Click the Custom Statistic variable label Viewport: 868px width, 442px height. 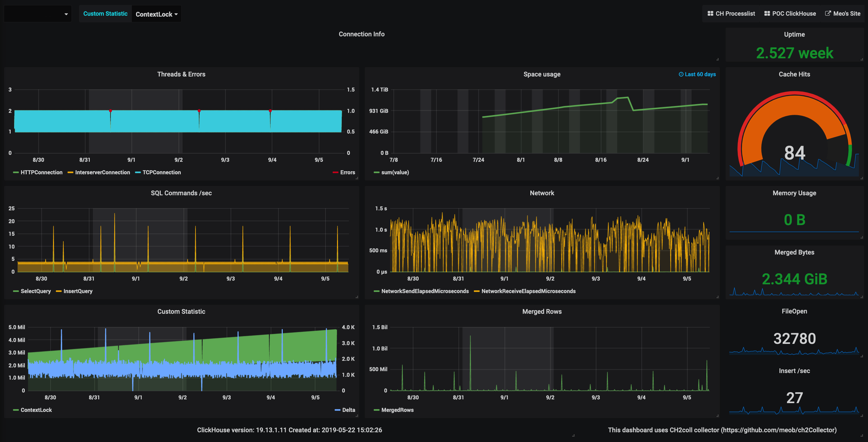point(105,14)
